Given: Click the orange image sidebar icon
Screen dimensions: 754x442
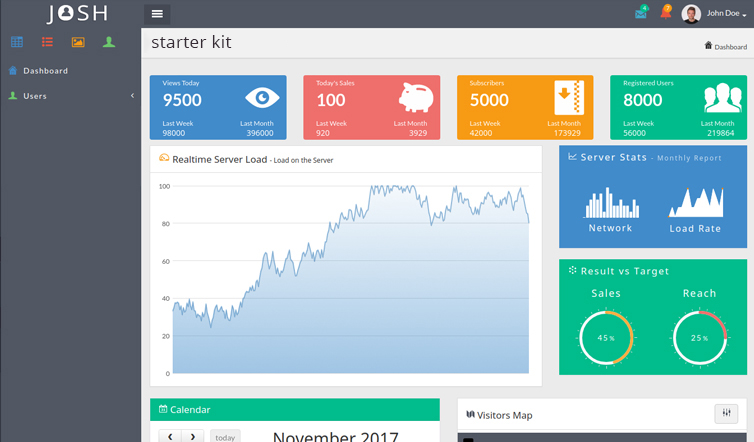Looking at the screenshot, I should [x=78, y=42].
